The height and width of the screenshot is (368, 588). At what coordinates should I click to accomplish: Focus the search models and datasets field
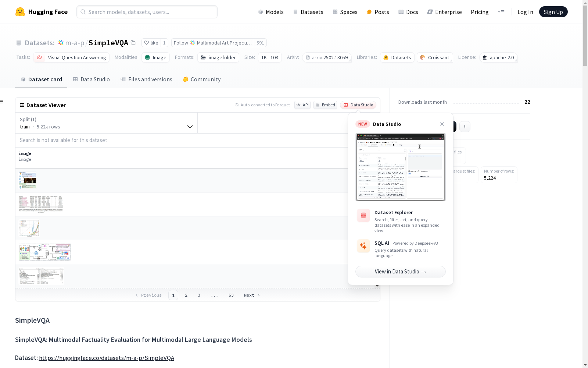coord(147,12)
